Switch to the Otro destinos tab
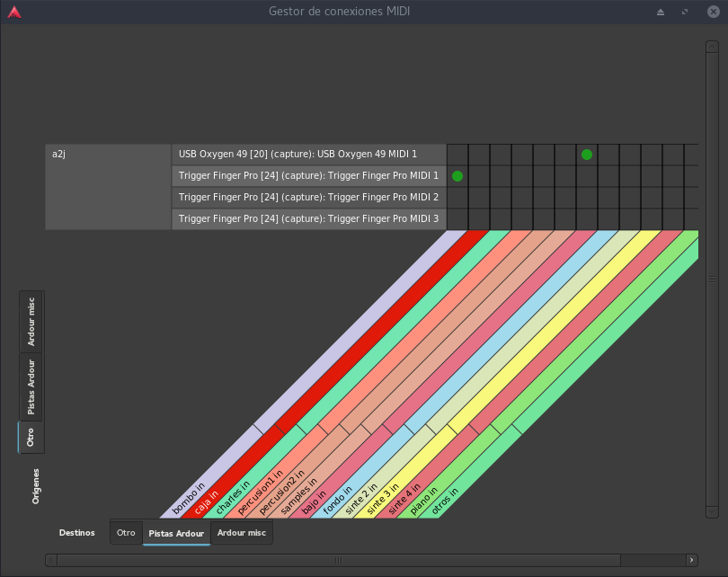This screenshot has width=728, height=577. click(126, 533)
